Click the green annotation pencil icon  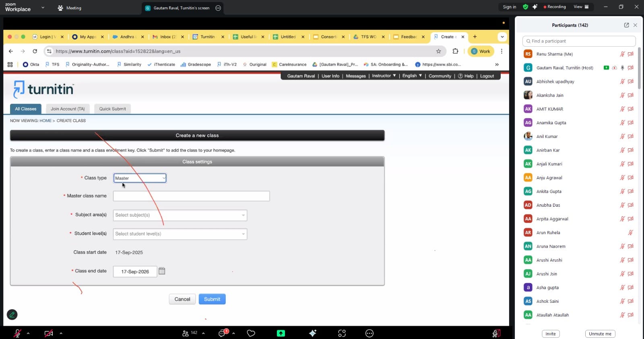coord(12,314)
